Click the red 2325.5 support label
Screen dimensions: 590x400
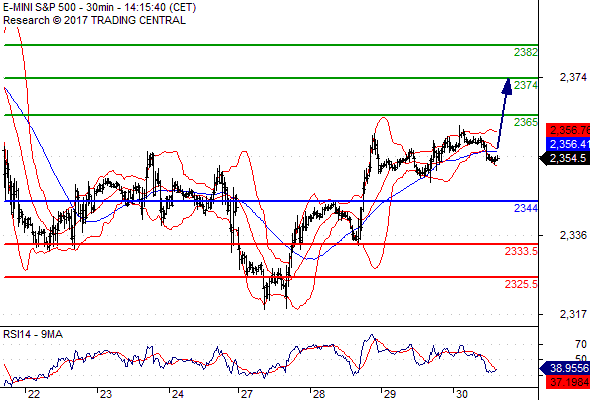(521, 284)
